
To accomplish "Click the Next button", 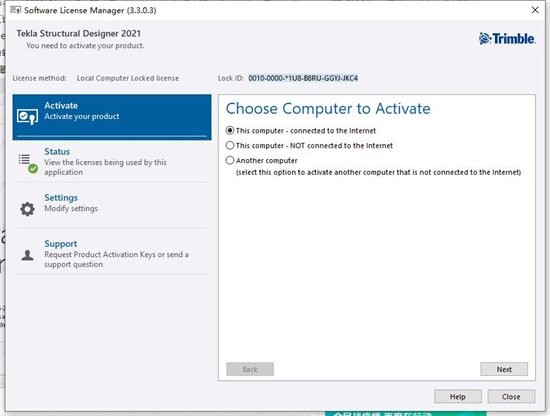I will (504, 369).
